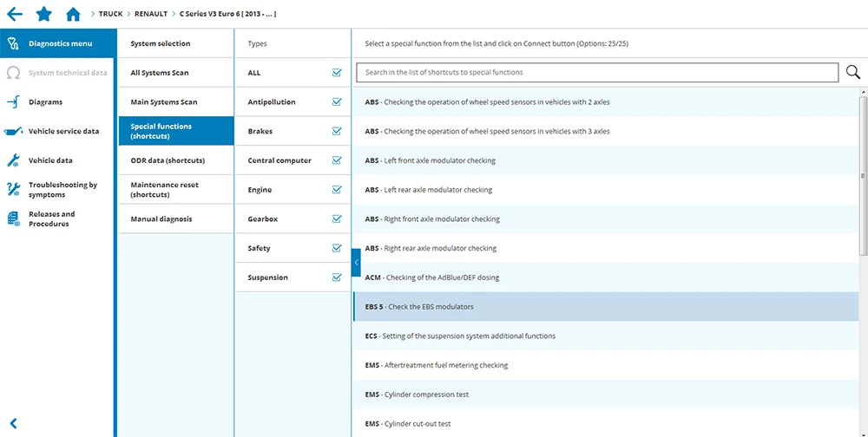This screenshot has width=868, height=437.
Task: Toggle the Gearbox type checkbox
Action: 336,219
